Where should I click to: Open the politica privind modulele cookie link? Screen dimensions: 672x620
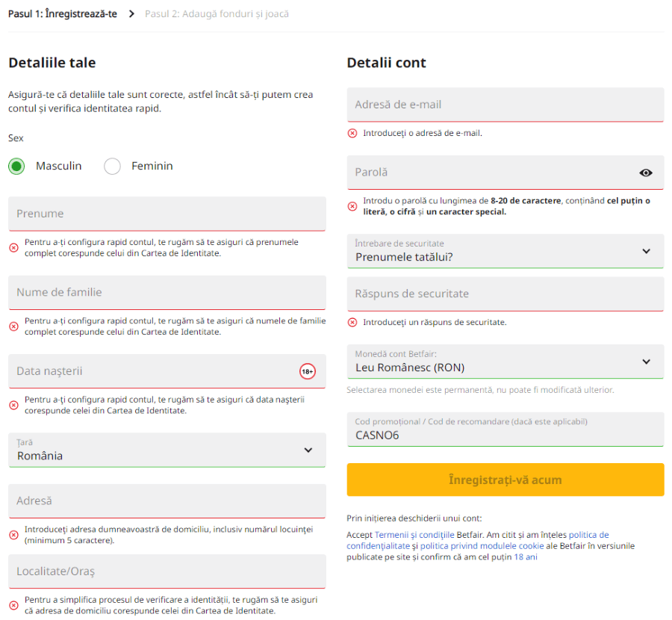(x=482, y=546)
